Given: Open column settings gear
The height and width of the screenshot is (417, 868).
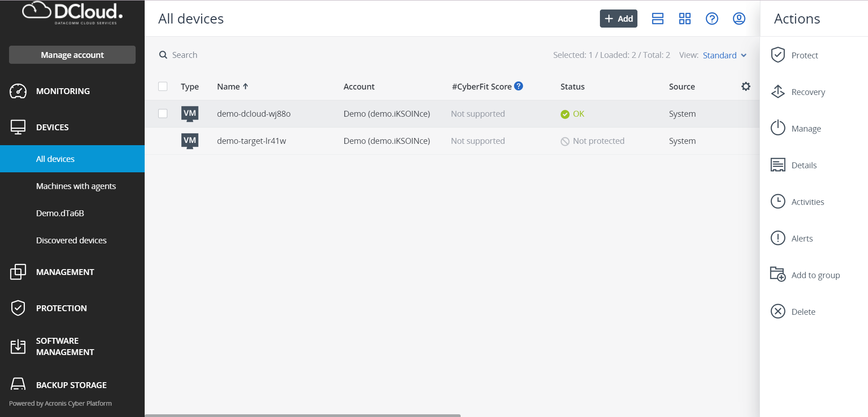Looking at the screenshot, I should click(745, 86).
